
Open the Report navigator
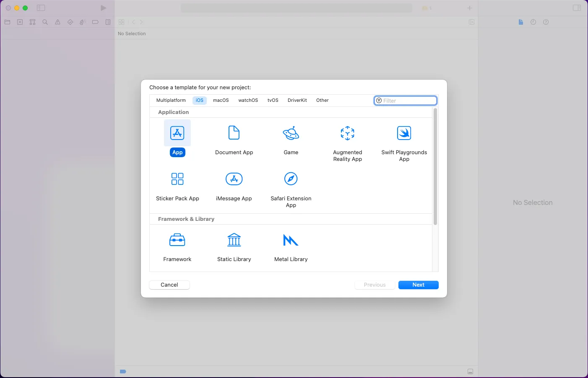coord(108,22)
